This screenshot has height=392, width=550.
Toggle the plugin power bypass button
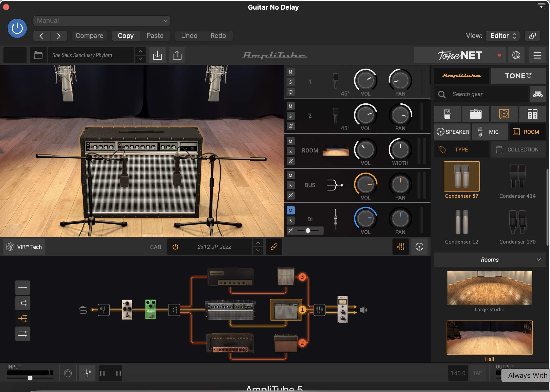17,28
